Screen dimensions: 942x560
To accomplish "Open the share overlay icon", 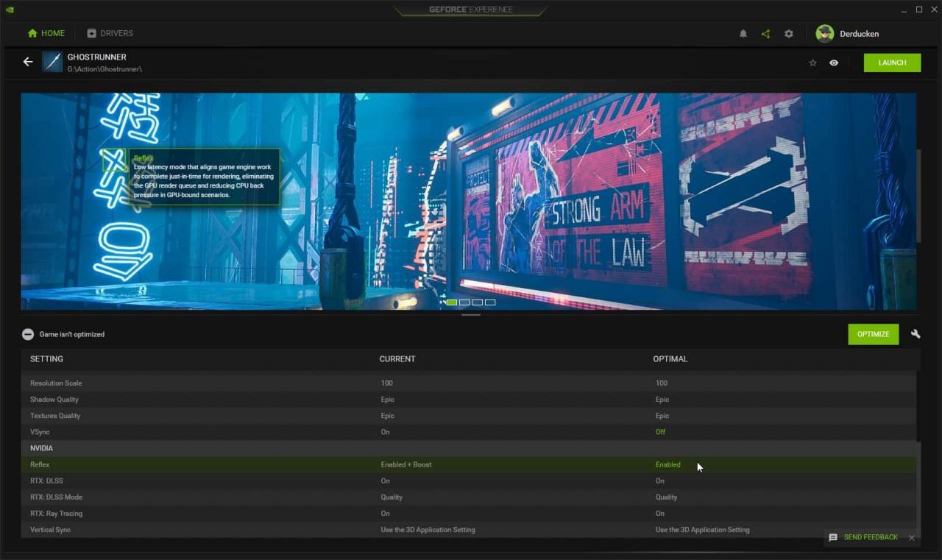I will pyautogui.click(x=765, y=34).
